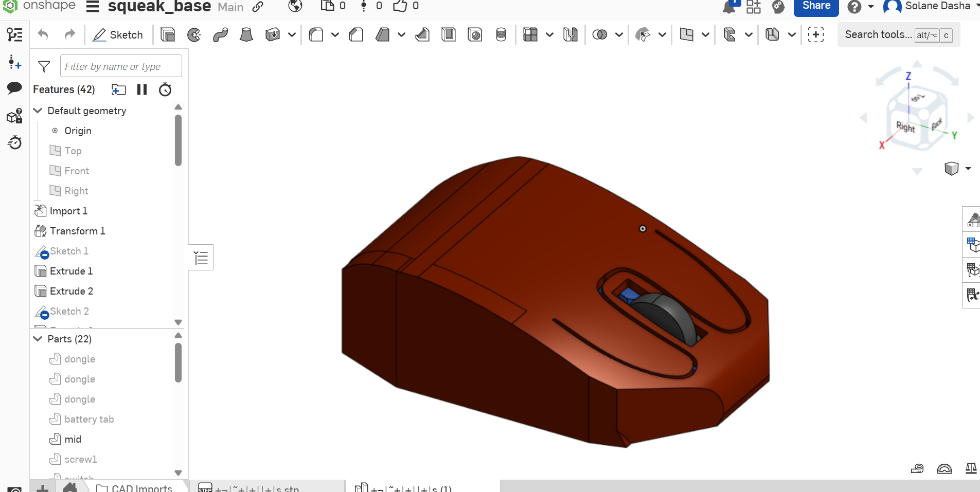Select the Linear pattern tool icon
The width and height of the screenshot is (980, 492).
[x=530, y=34]
